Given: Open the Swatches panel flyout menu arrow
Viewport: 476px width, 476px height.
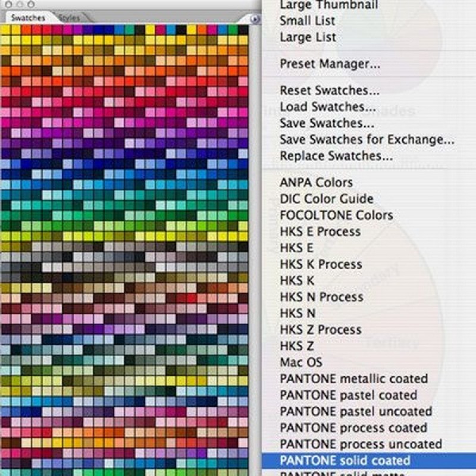Looking at the screenshot, I should point(255,19).
